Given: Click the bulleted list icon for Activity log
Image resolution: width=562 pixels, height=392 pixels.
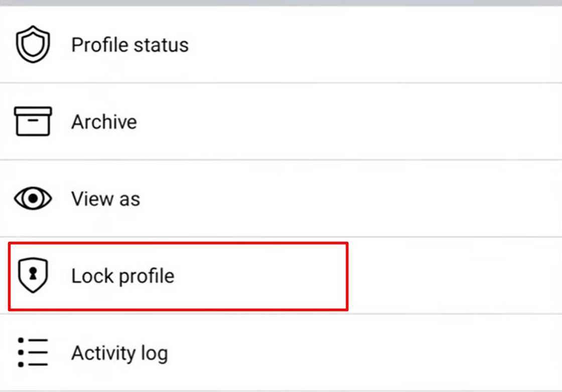Looking at the screenshot, I should click(32, 352).
